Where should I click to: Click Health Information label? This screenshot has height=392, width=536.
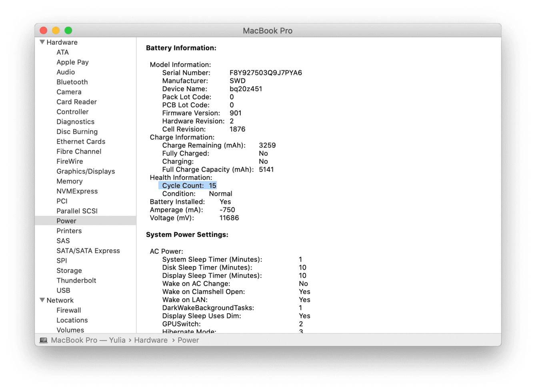pos(181,177)
